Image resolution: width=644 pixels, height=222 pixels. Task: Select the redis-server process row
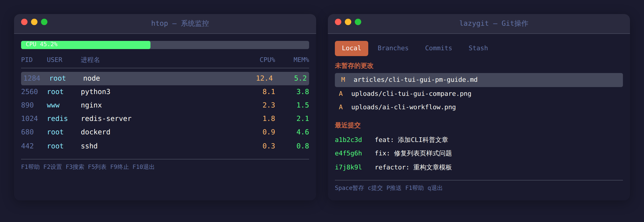(165, 119)
